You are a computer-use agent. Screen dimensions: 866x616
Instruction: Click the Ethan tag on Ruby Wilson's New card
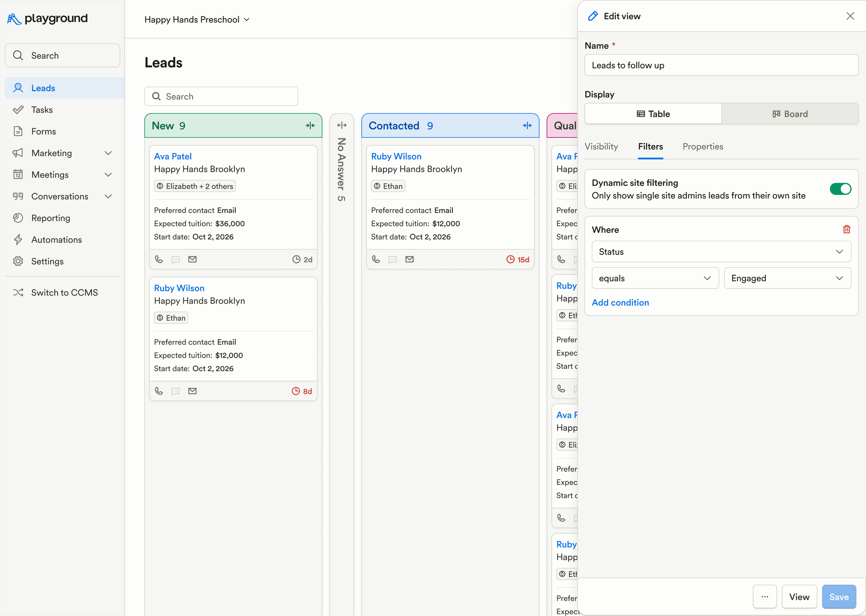pos(171,318)
